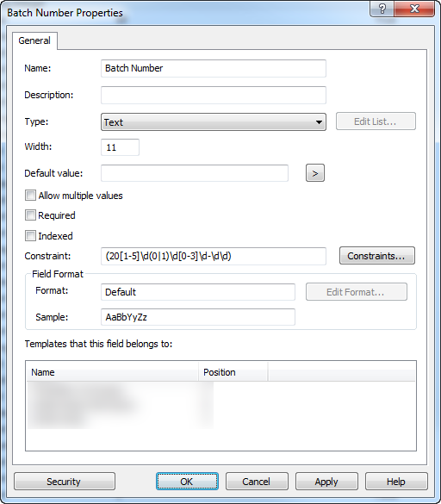The height and width of the screenshot is (504, 441).
Task: Close the Batch Number Properties dialog
Action: [414, 9]
